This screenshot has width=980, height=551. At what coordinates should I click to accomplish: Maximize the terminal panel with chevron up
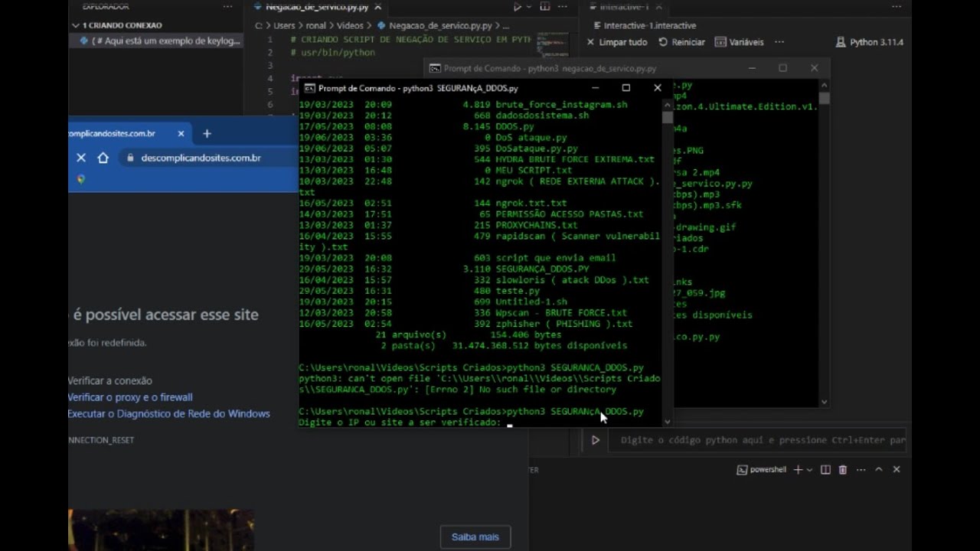pyautogui.click(x=879, y=470)
